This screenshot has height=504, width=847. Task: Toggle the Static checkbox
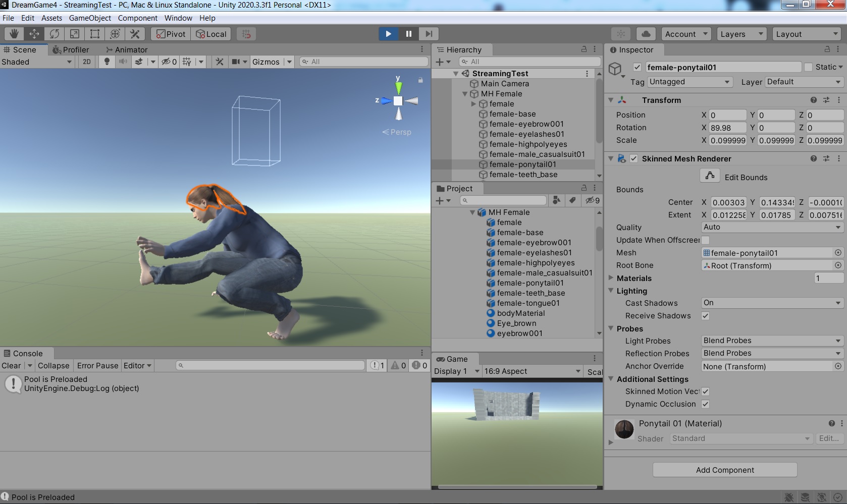[808, 67]
